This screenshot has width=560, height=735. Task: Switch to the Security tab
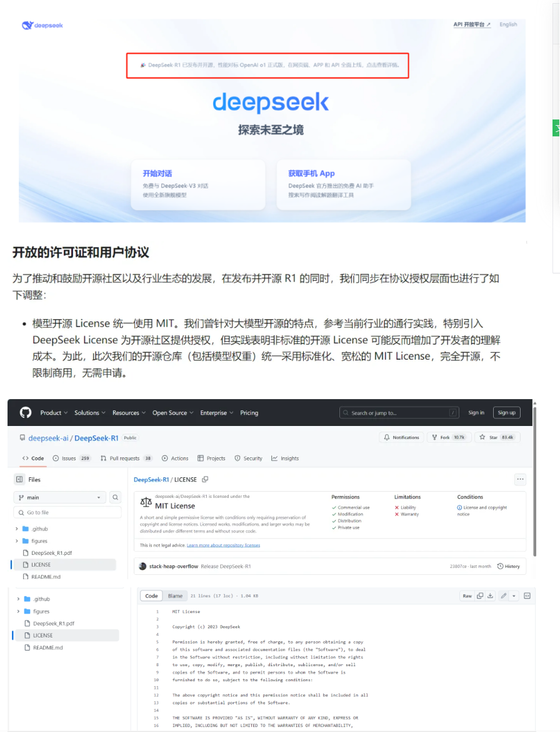point(249,459)
